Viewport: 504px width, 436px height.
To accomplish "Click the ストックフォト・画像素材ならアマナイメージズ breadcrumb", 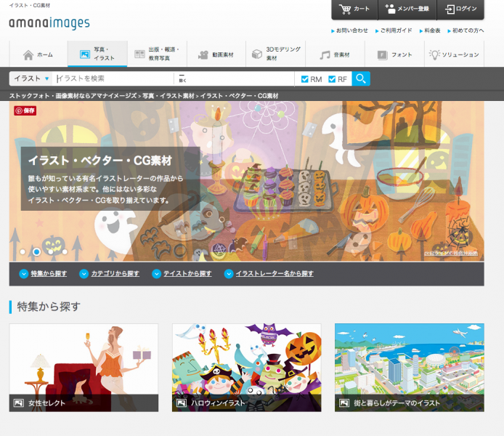I will (73, 96).
